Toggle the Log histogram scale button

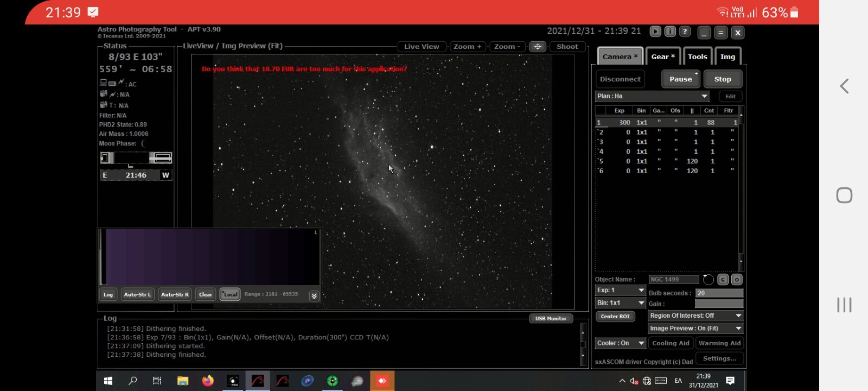[x=108, y=294]
